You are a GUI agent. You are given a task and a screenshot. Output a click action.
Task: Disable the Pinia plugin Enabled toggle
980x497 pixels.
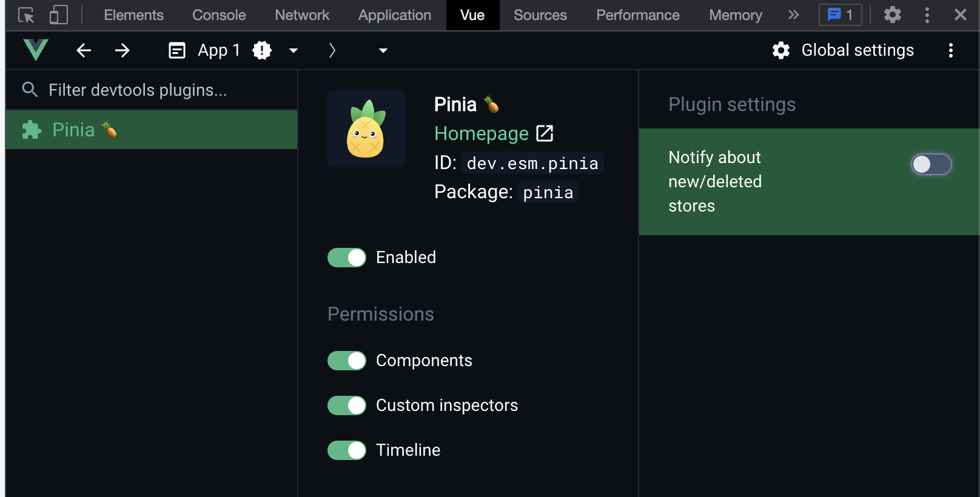(347, 258)
